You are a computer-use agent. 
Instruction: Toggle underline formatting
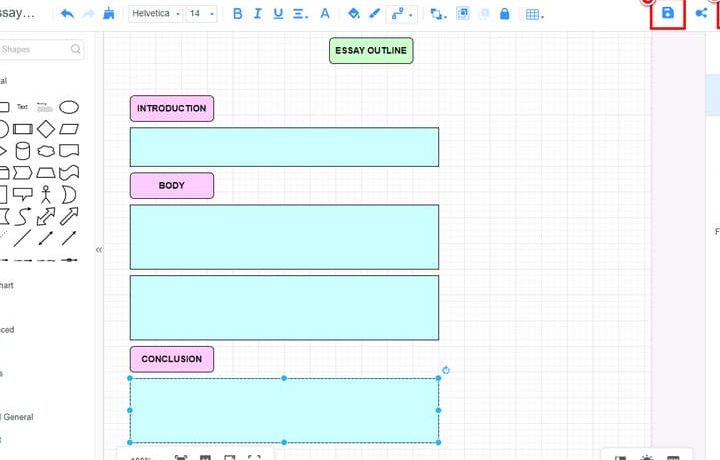click(x=278, y=14)
